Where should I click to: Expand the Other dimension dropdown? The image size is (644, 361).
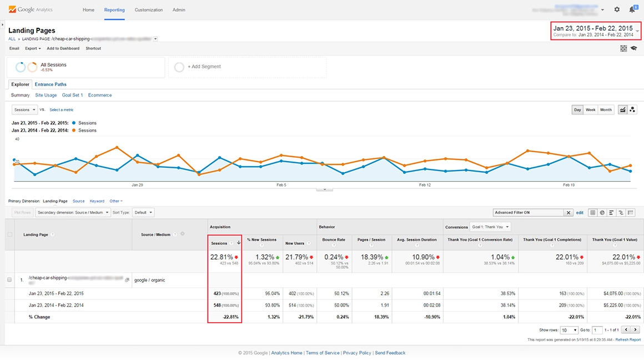click(x=116, y=201)
